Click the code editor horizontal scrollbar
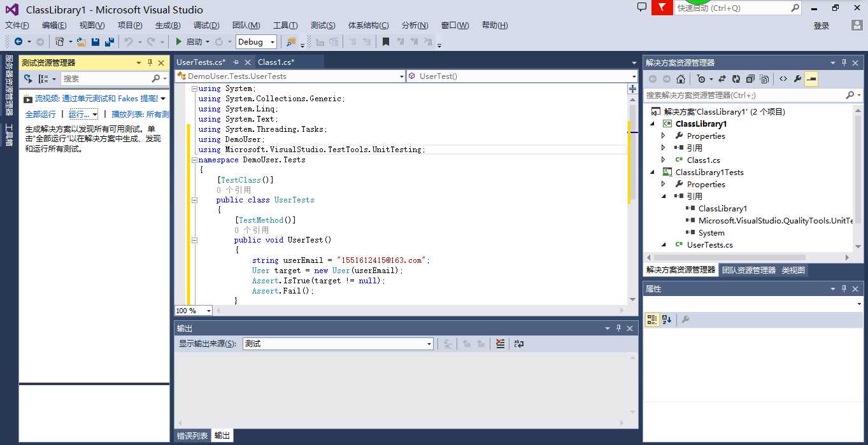Screen dimensions: 868x445 tap(420, 311)
